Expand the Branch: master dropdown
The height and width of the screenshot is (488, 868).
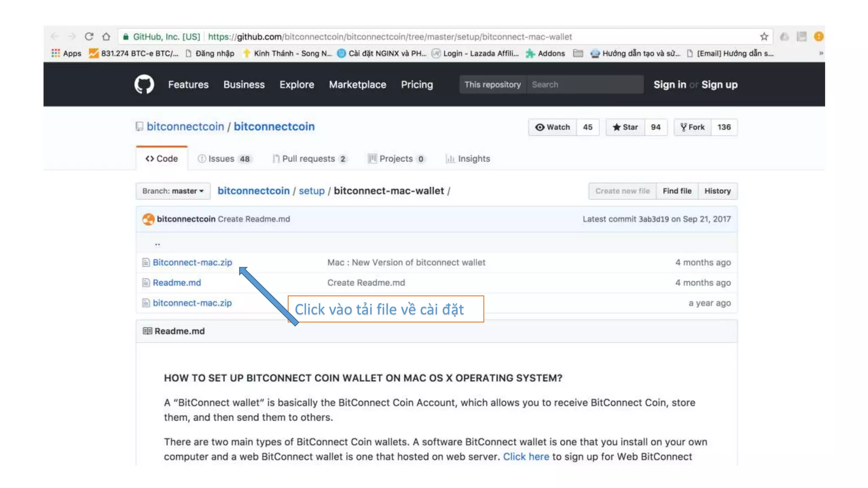[173, 191]
